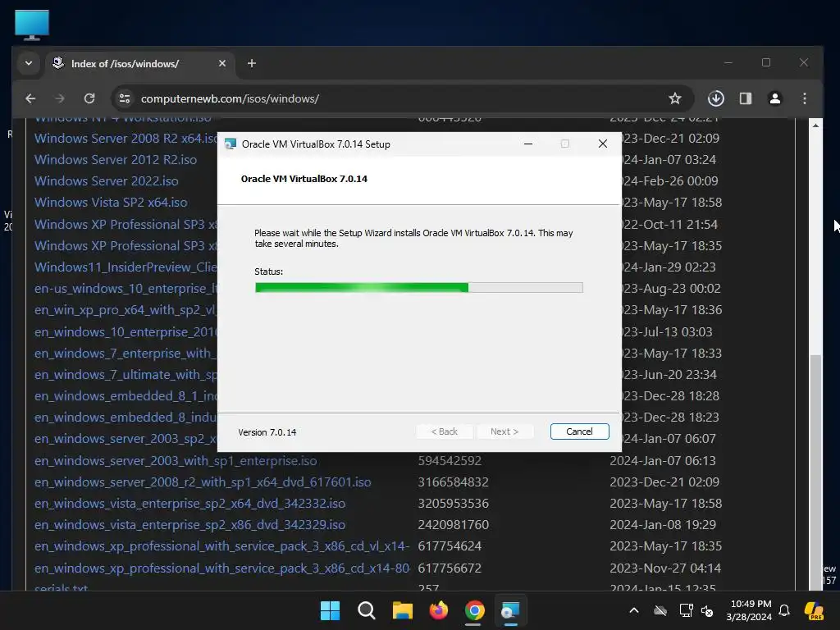Image resolution: width=840 pixels, height=630 pixels.
Task: Click file size 2420981760
Action: pos(453,525)
